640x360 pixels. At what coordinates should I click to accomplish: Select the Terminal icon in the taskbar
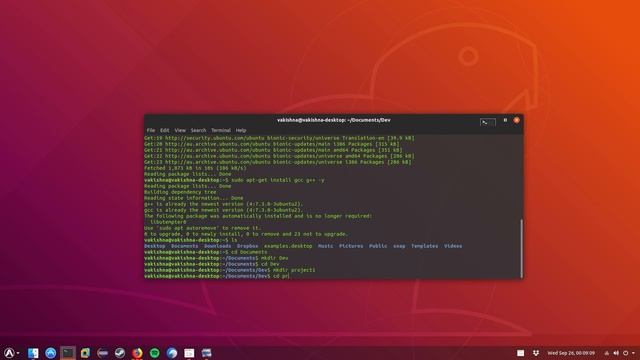68,353
